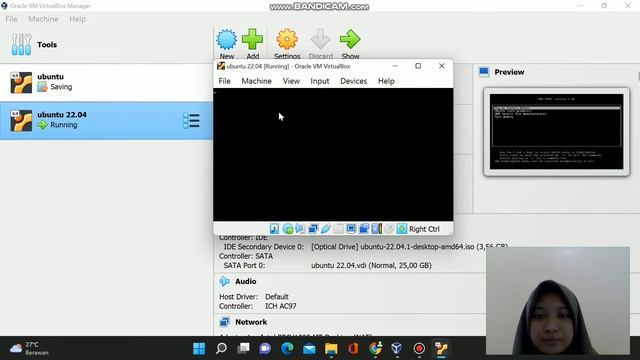The width and height of the screenshot is (640, 360).
Task: Click the Discard toolbar icon
Action: click(x=320, y=40)
